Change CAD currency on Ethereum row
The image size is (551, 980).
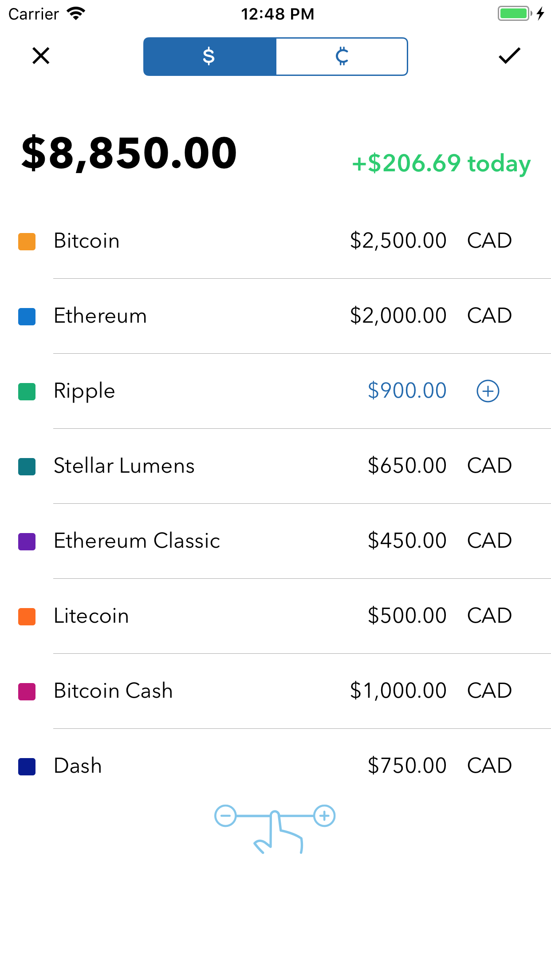point(489,316)
